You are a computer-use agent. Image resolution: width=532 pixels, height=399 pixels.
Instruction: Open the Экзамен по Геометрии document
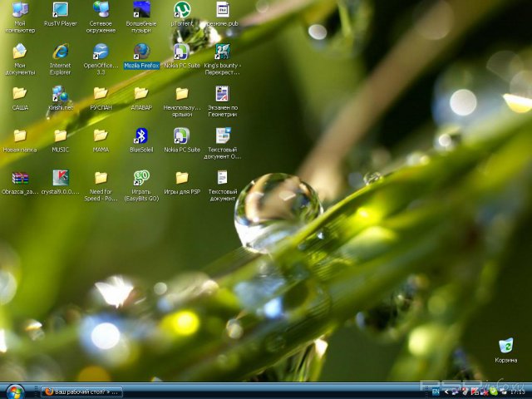[x=222, y=93]
